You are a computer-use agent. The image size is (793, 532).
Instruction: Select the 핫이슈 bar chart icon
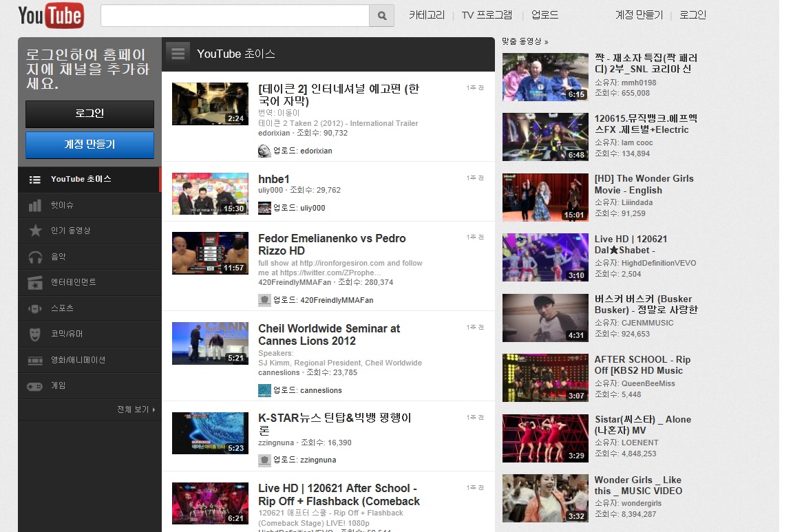[35, 205]
